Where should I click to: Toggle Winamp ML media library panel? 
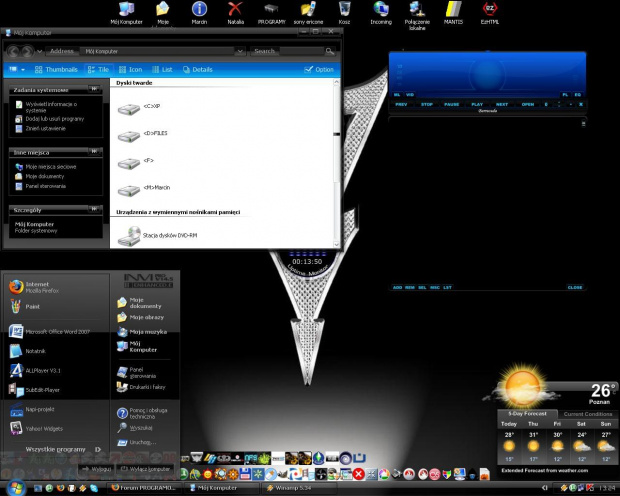397,95
